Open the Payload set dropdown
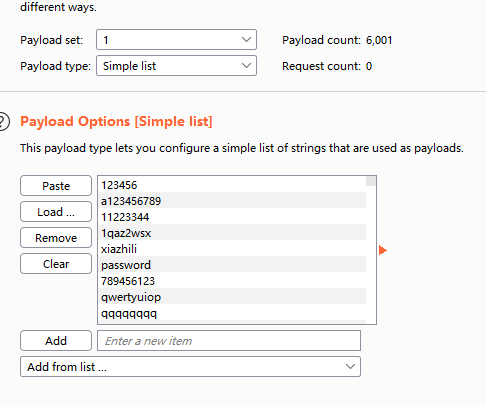Viewport: 486px width, 406px height. pos(176,40)
